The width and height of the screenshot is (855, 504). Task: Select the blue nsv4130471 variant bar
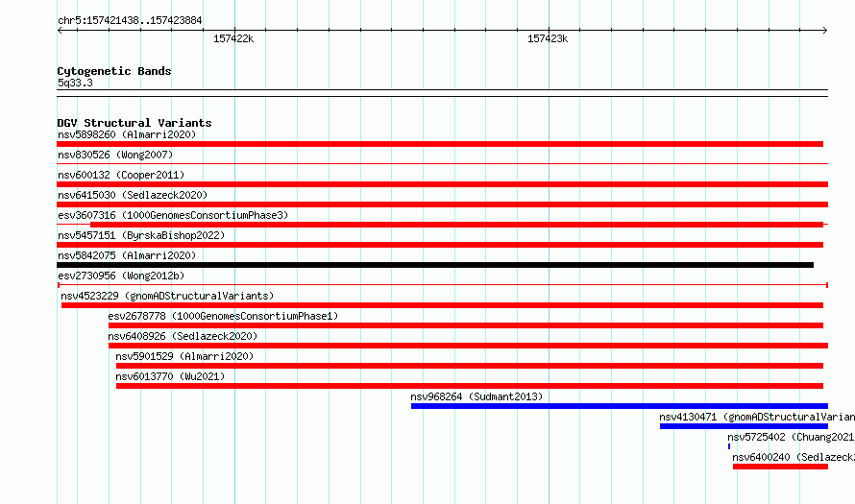(x=744, y=426)
